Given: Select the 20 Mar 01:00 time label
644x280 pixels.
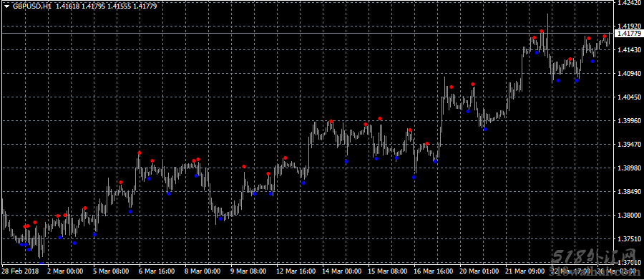Looking at the screenshot, I should (480, 271).
